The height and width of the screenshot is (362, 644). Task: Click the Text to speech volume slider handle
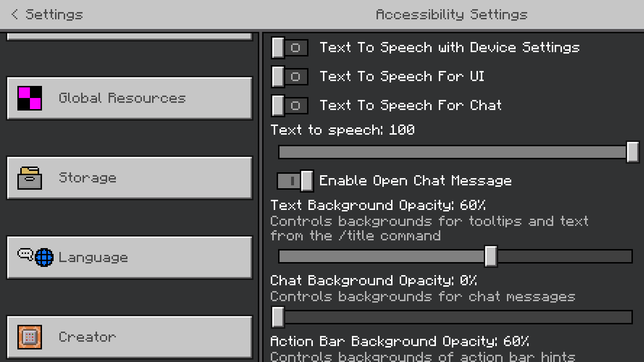click(x=632, y=152)
